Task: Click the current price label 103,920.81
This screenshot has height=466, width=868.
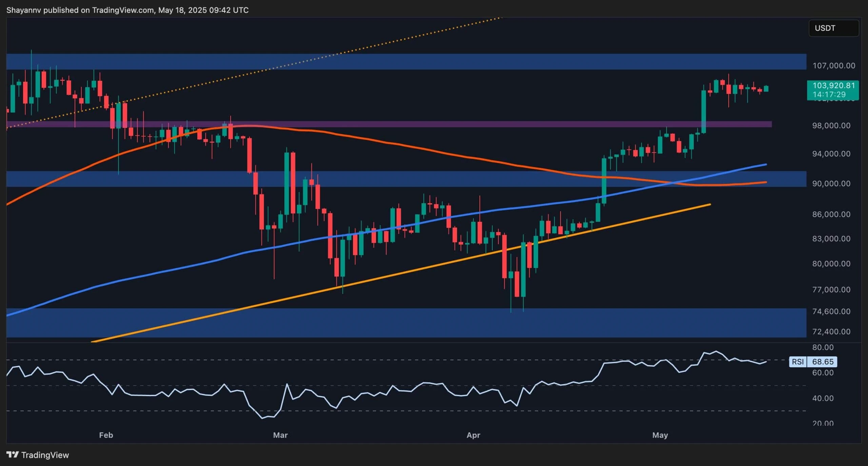Action: pos(833,86)
